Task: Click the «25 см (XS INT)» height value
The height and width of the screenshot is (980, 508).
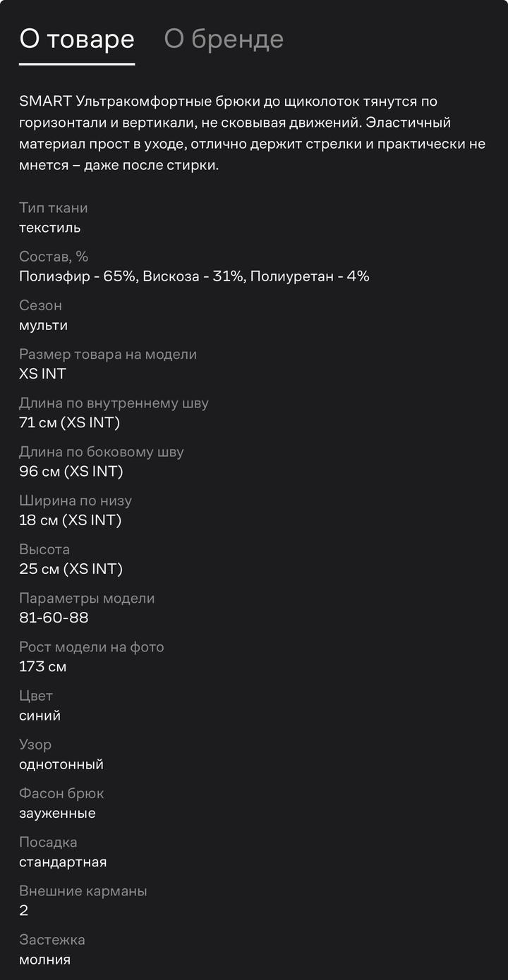Action: point(71,569)
